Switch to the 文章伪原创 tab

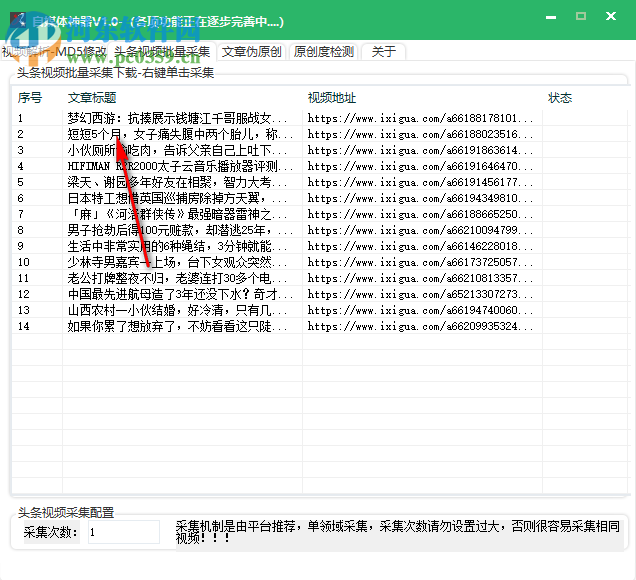251,52
